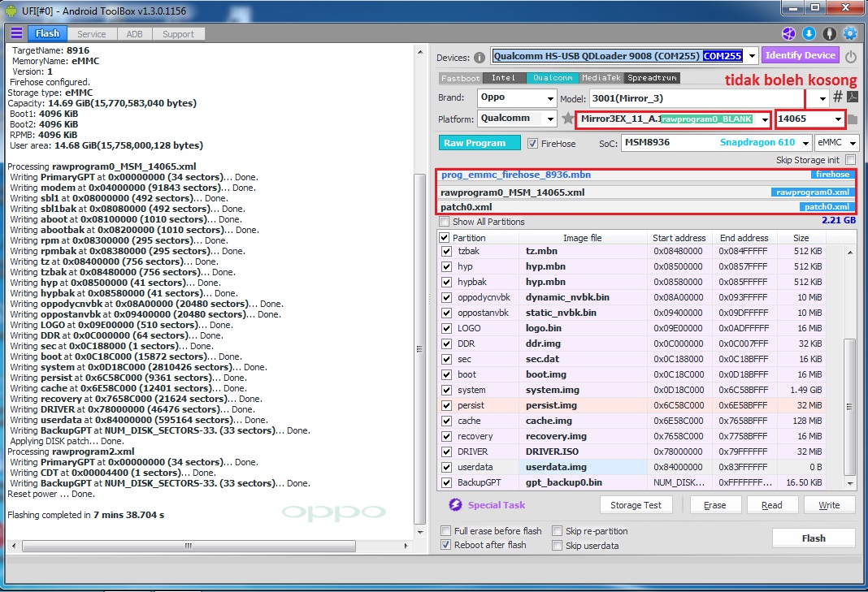Select the Qualcomm mode tab
The width and height of the screenshot is (868, 592).
coord(553,78)
